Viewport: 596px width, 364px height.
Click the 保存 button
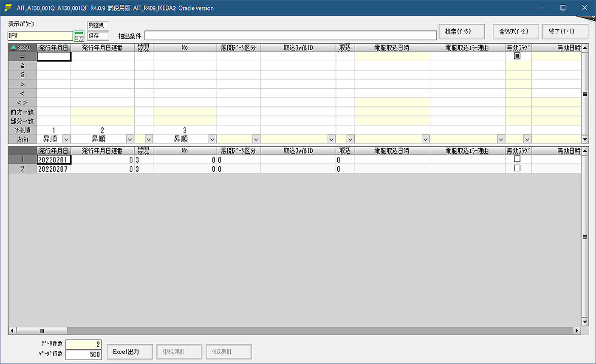[x=98, y=36]
